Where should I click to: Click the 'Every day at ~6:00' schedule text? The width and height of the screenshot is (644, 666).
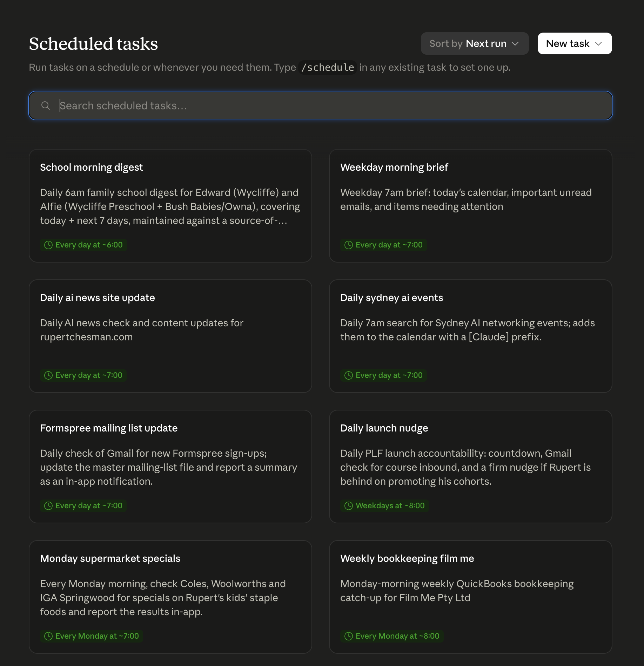click(89, 245)
